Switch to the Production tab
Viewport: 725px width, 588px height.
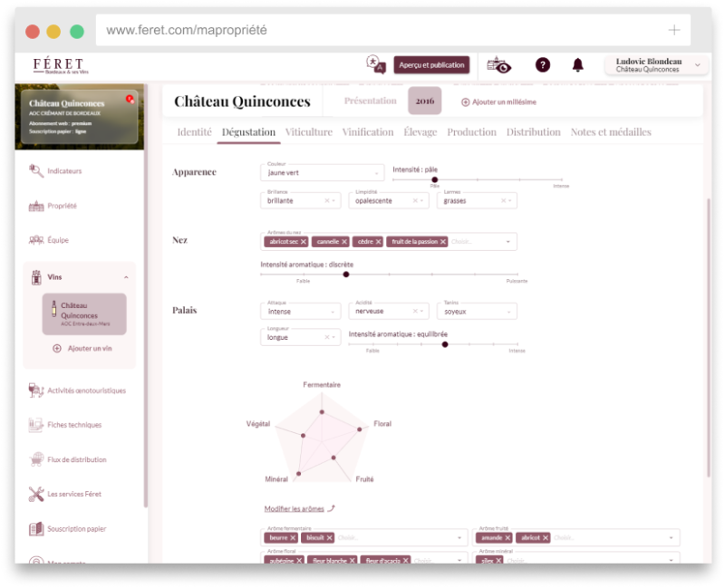471,132
